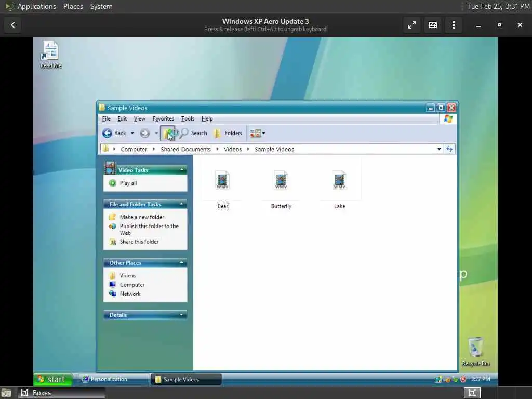Open the Views dropdown arrow
532x399 pixels.
pyautogui.click(x=264, y=133)
